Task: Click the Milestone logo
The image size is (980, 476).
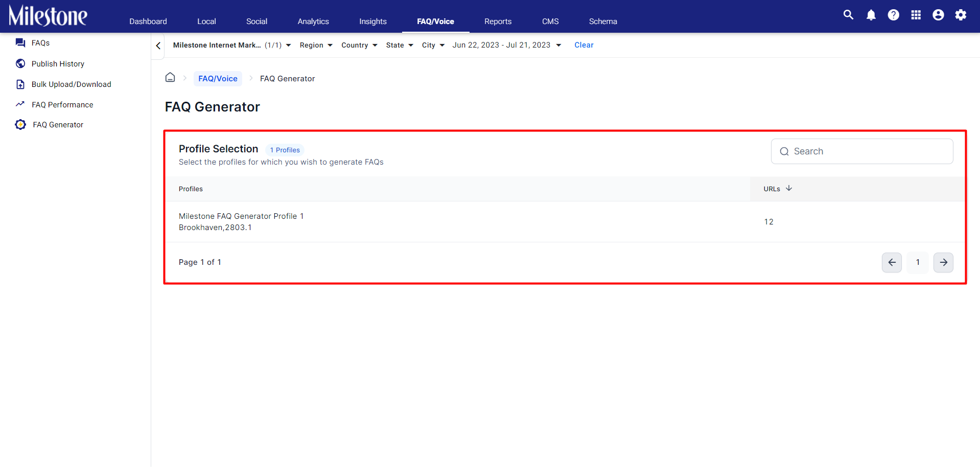Action: coord(48,16)
